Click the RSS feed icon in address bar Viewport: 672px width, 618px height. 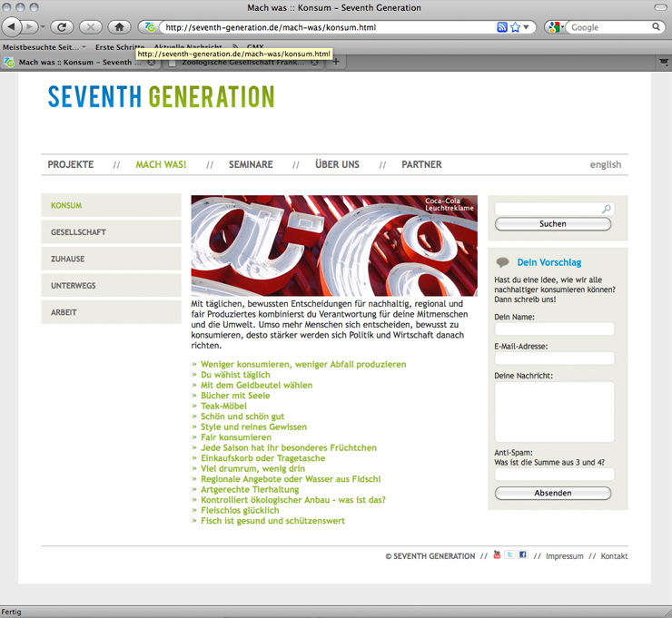pyautogui.click(x=502, y=27)
